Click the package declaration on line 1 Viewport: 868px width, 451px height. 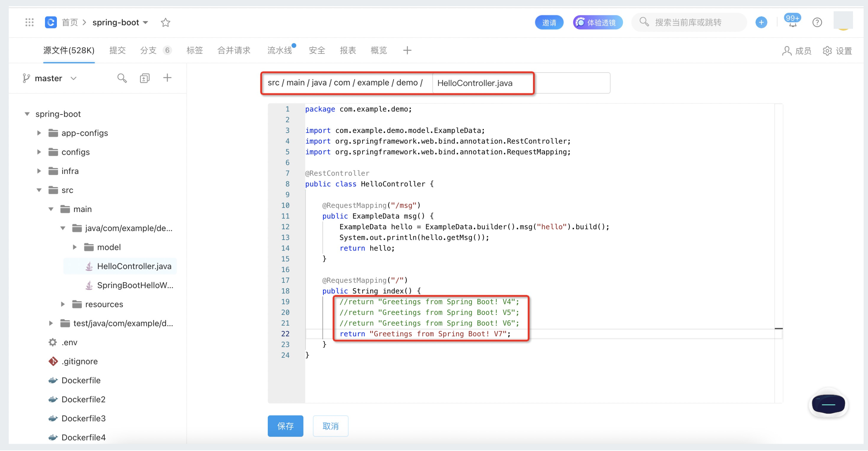point(358,109)
